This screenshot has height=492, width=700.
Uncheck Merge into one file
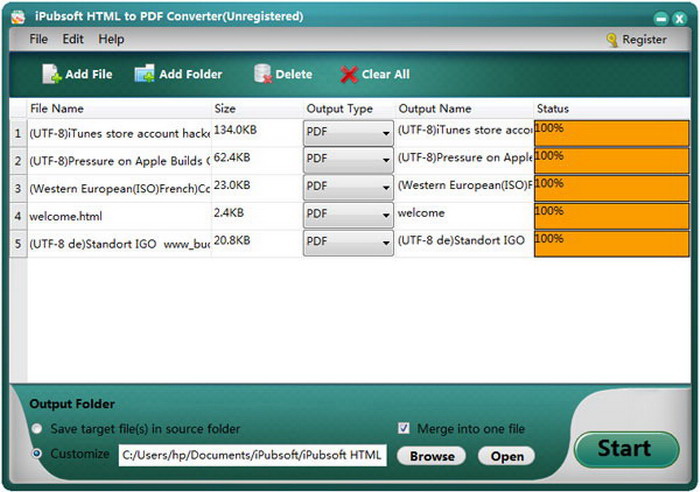tap(404, 429)
